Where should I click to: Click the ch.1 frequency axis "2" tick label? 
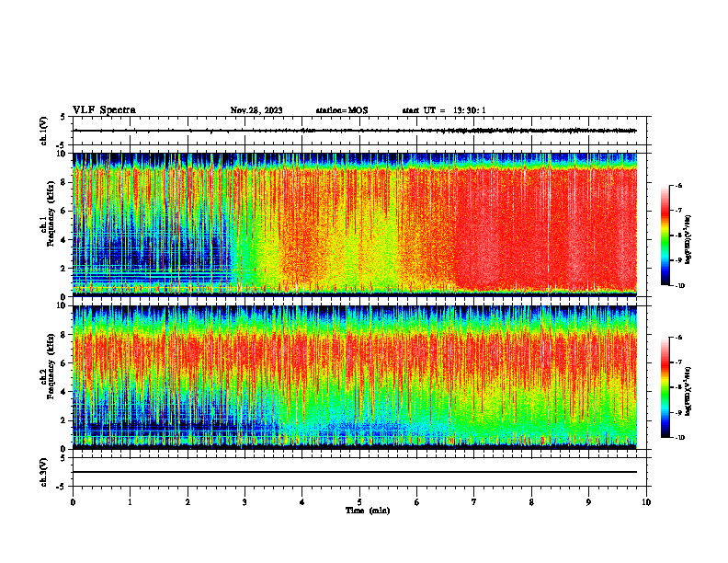tap(64, 268)
